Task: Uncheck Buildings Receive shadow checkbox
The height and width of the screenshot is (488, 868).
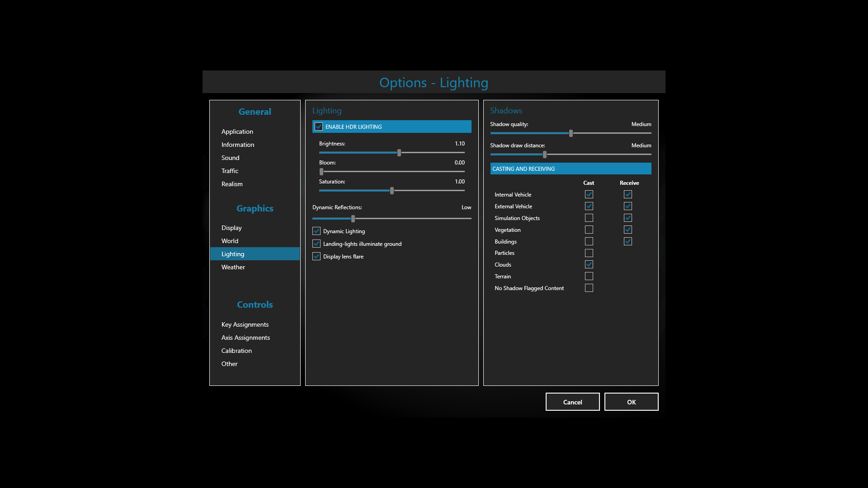Action: [x=627, y=241]
